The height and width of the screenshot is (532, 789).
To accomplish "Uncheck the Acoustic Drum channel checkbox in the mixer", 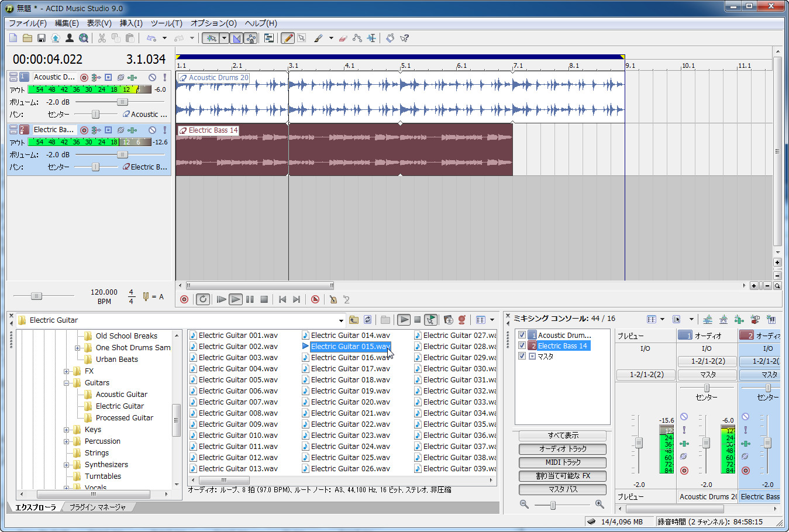I will [x=522, y=335].
